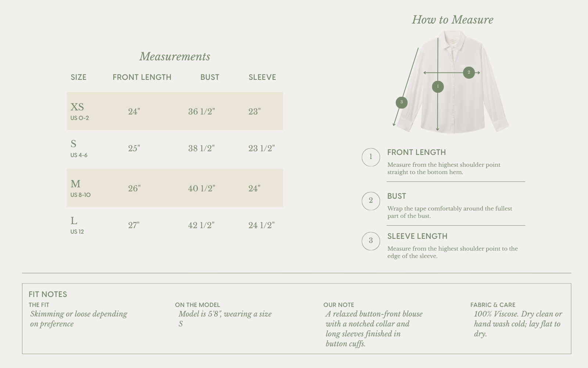Click the FRONT LENGTH column header

tap(142, 77)
